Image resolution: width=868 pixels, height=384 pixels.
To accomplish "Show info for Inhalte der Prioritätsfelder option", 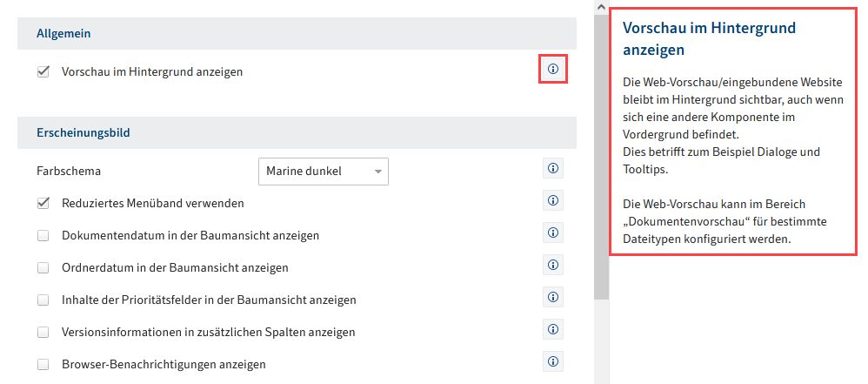I will (552, 297).
